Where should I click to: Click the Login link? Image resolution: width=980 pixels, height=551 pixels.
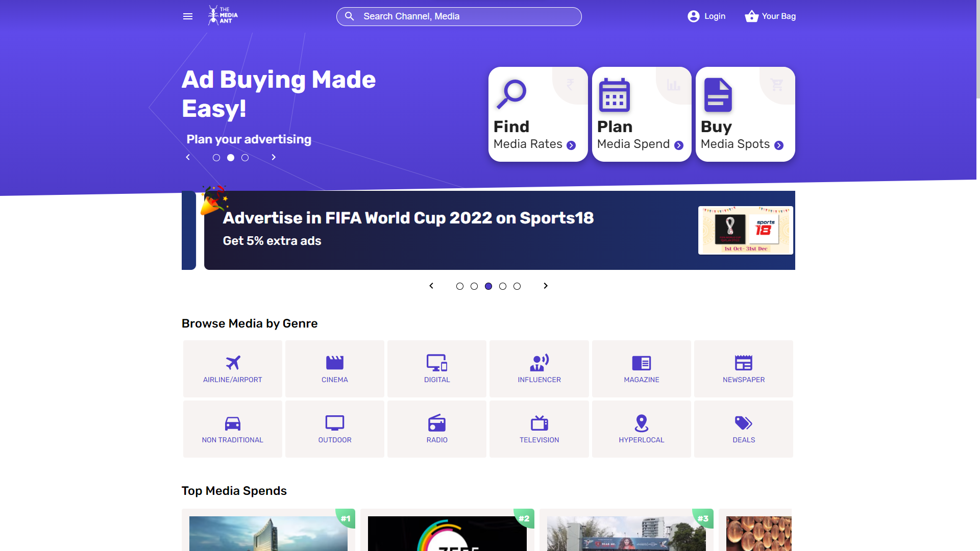click(707, 16)
